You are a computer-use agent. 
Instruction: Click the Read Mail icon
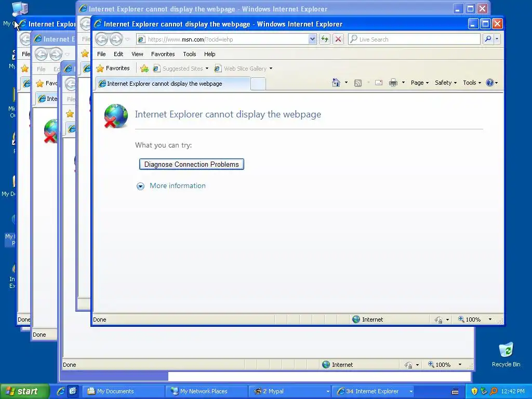[379, 83]
